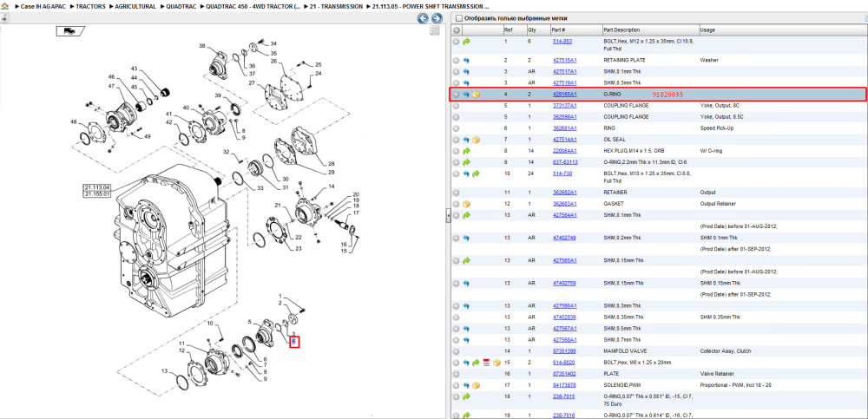The width and height of the screenshot is (868, 419).
Task: Open the box icon on the SOLENOID,PWM row
Action: [x=476, y=385]
